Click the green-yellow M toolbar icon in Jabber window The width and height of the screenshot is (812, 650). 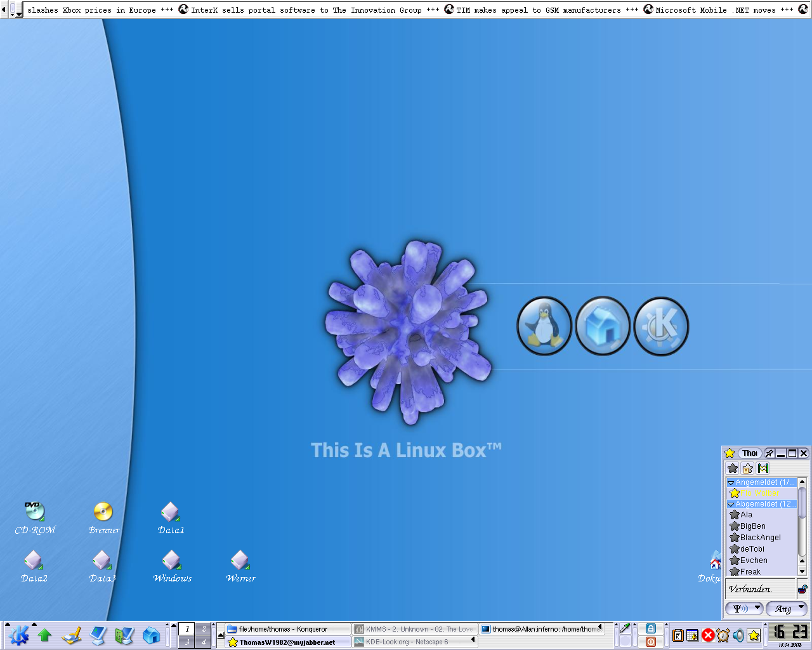[x=763, y=468]
